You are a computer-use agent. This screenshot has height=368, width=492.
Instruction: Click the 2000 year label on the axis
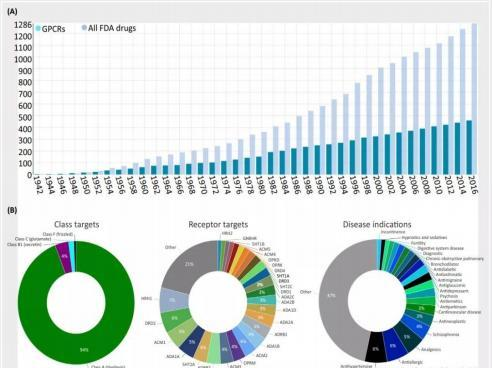pos(377,185)
